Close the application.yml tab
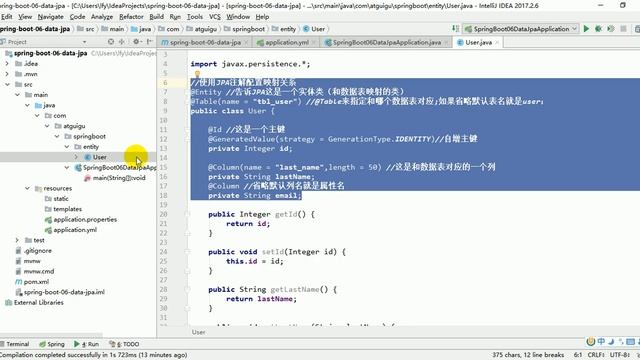 tap(313, 42)
